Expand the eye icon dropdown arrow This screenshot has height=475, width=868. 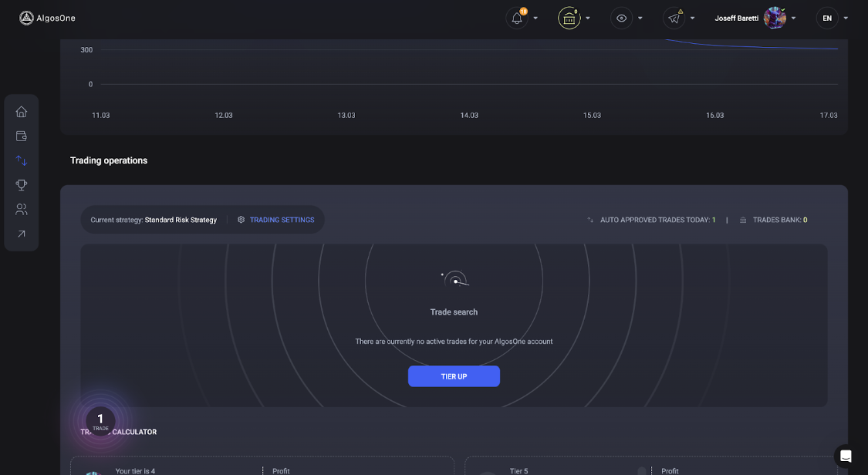tap(640, 19)
